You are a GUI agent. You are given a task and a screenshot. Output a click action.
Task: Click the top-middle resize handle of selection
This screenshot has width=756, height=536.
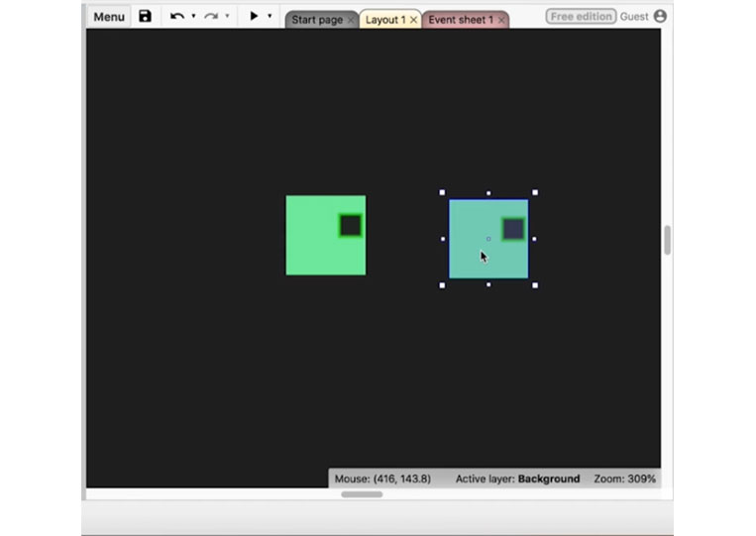(488, 193)
